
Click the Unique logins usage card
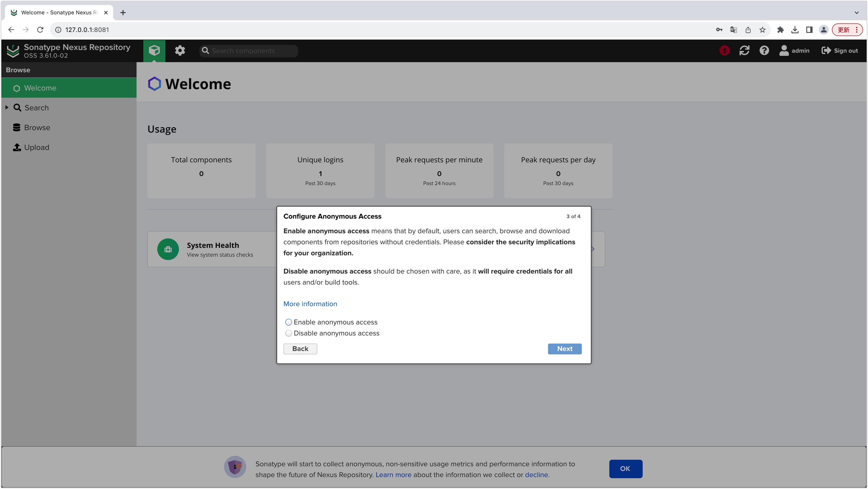click(x=320, y=171)
